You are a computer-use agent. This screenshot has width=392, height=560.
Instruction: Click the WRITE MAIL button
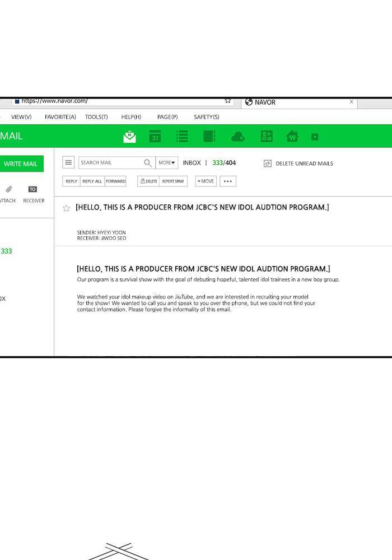click(21, 164)
